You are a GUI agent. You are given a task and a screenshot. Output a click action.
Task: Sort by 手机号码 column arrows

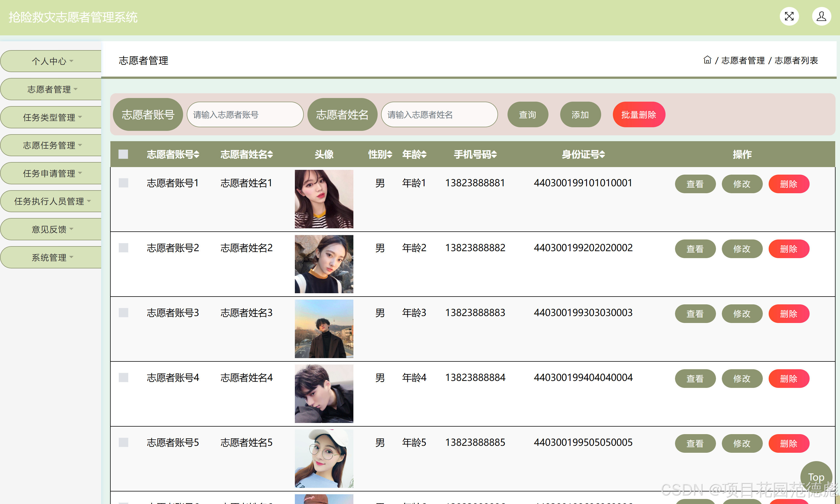(494, 155)
